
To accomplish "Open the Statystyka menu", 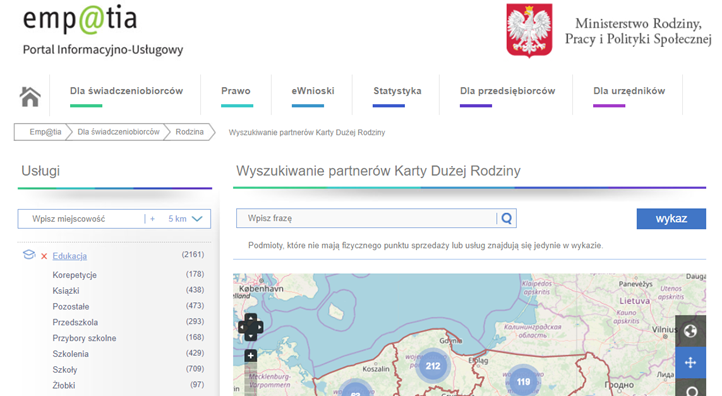I will point(397,91).
